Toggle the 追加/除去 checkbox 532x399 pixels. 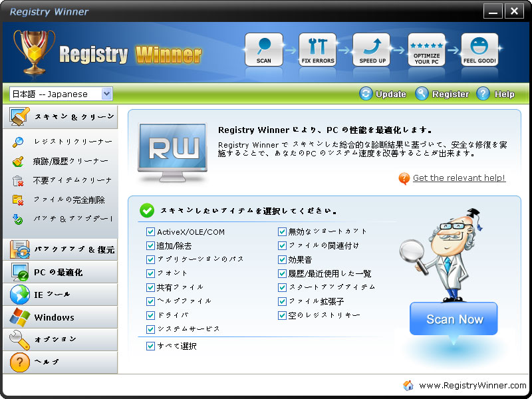150,245
